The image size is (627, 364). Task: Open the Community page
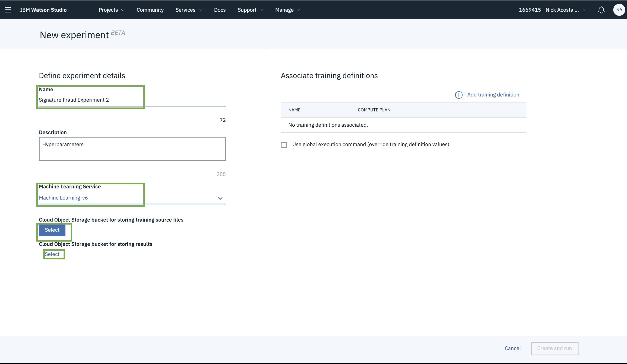coord(150,10)
